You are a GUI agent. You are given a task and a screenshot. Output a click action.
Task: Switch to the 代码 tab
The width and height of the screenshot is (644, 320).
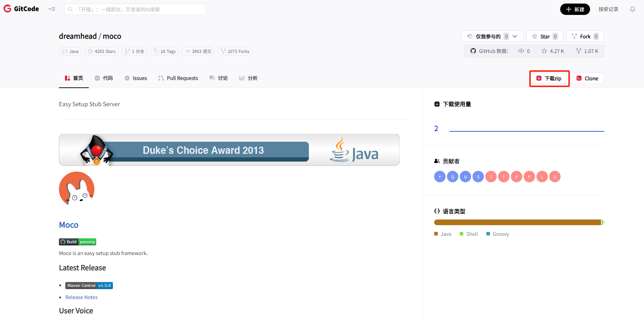pos(104,78)
